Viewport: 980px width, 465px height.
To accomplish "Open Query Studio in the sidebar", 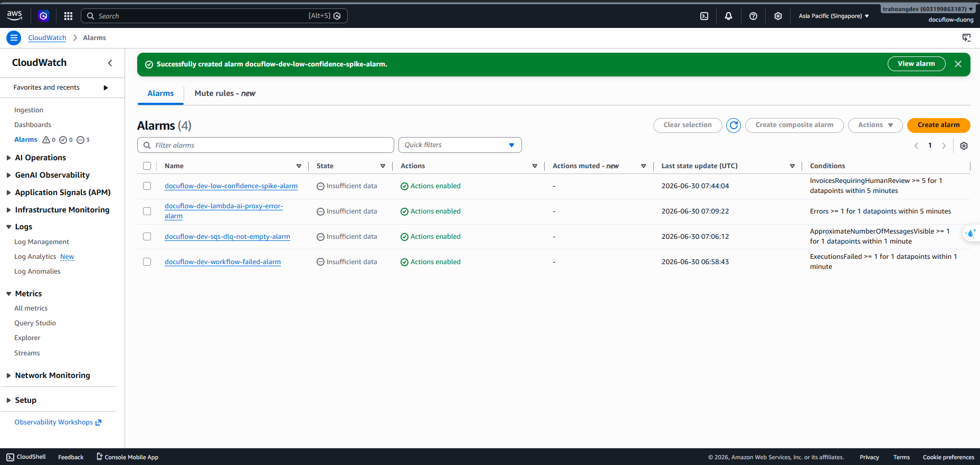I will point(35,323).
